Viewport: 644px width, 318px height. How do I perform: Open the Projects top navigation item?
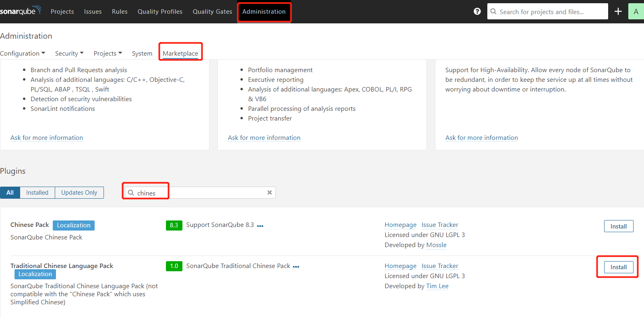tap(62, 12)
